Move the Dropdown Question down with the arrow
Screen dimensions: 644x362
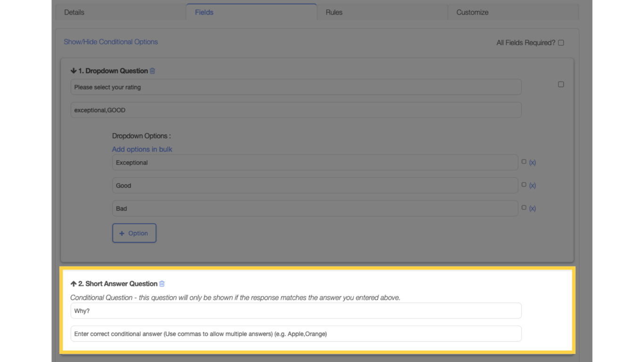(x=74, y=70)
